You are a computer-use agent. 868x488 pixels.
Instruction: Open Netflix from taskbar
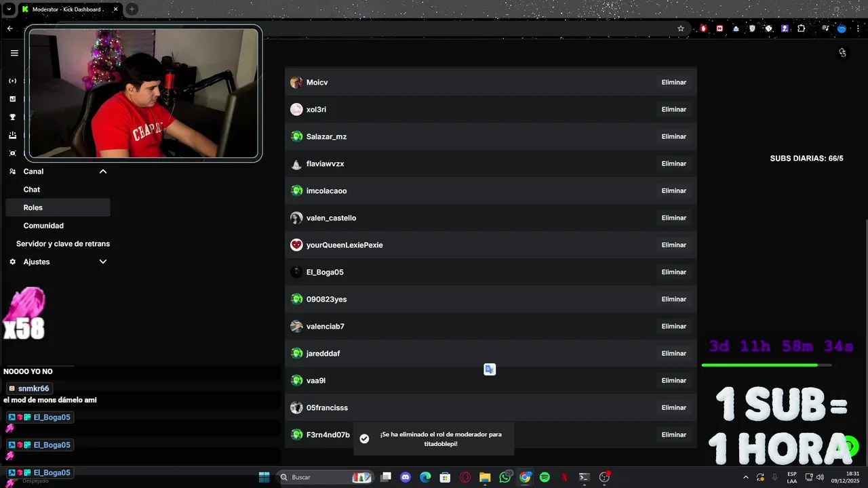(564, 477)
